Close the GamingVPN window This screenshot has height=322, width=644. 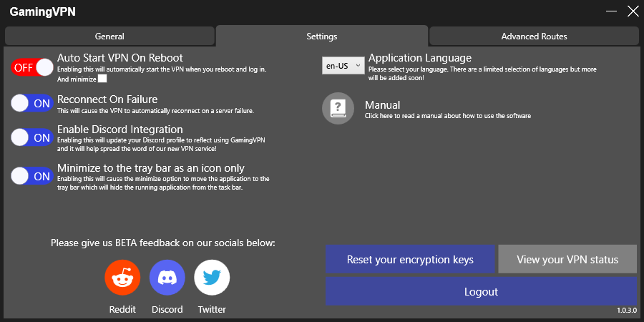click(632, 11)
